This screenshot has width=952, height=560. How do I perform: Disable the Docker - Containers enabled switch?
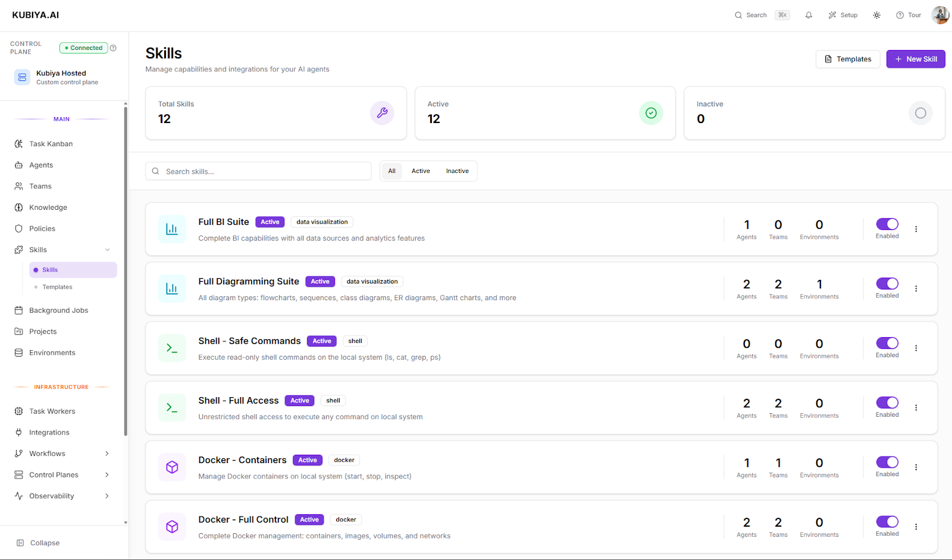coord(887,462)
